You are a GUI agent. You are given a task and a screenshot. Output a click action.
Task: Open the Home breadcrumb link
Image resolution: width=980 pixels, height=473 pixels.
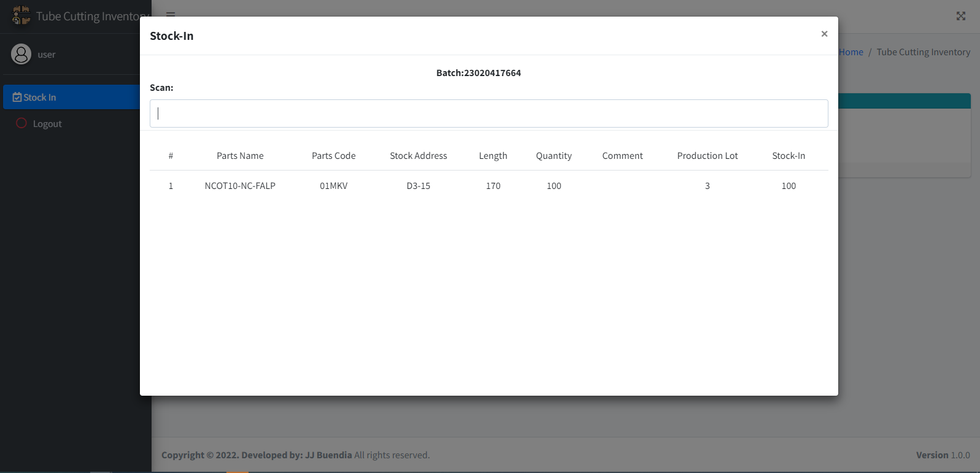pos(851,52)
